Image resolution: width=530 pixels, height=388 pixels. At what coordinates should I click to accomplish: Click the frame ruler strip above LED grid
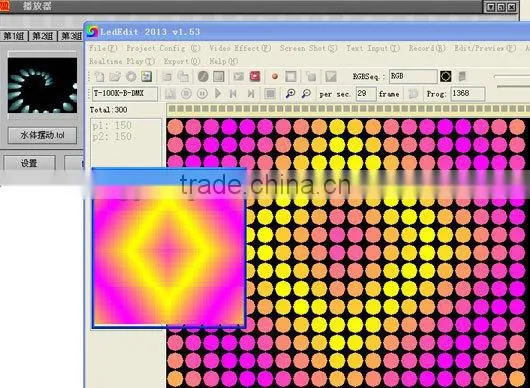pyautogui.click(x=348, y=108)
